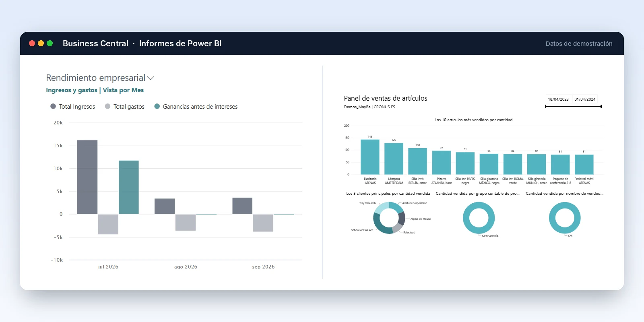The image size is (644, 322).
Task: Select the sep 2026 Total gastos bar
Action: [263, 223]
